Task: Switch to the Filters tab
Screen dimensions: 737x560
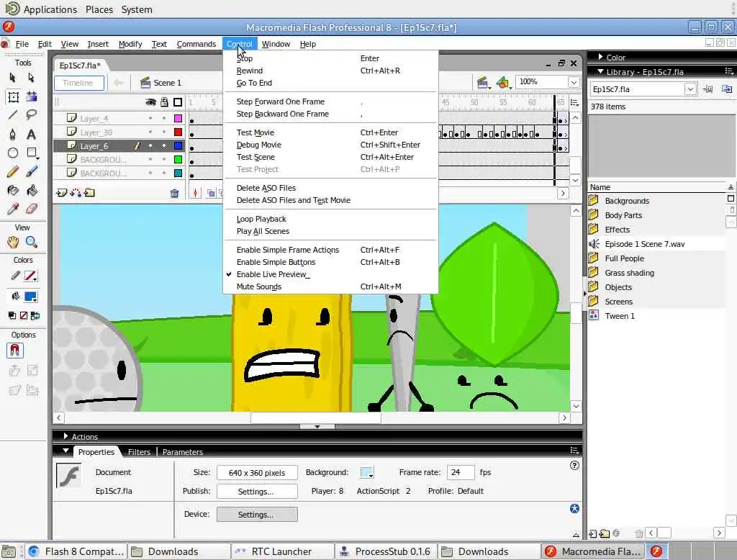Action: point(139,452)
